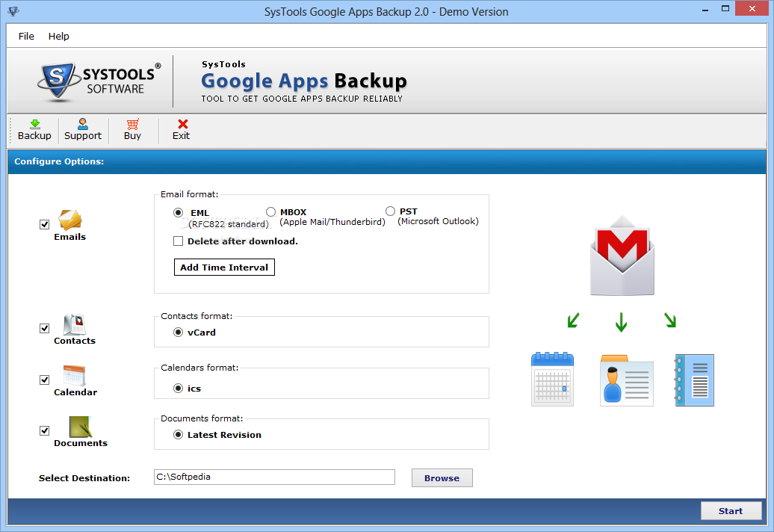774x532 pixels.
Task: Click the blue calendar grid graphic
Action: click(552, 379)
